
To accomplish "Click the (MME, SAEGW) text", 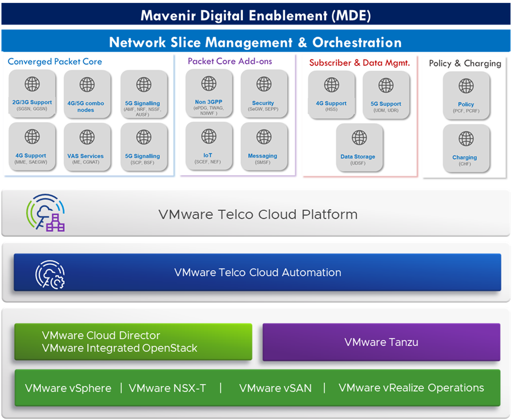I will pyautogui.click(x=31, y=162).
